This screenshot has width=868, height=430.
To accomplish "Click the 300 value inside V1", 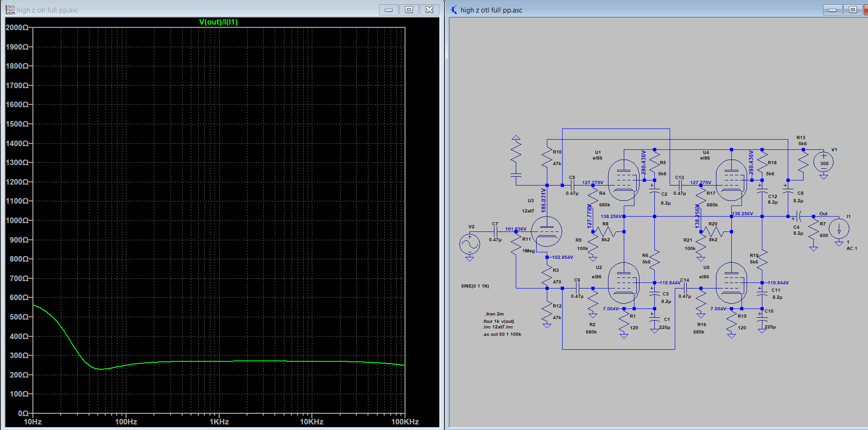I will 824,163.
